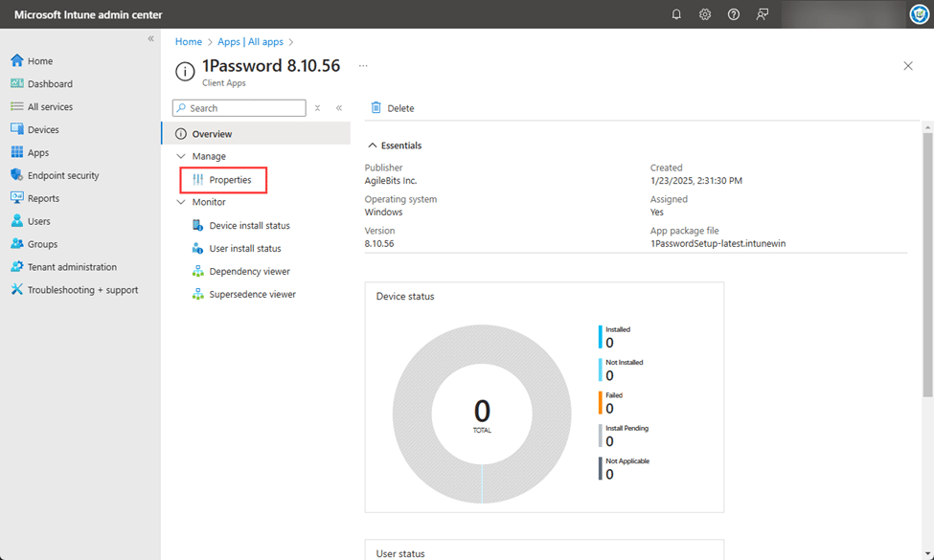The image size is (934, 560).
Task: Collapse the Essentials section
Action: [x=373, y=146]
